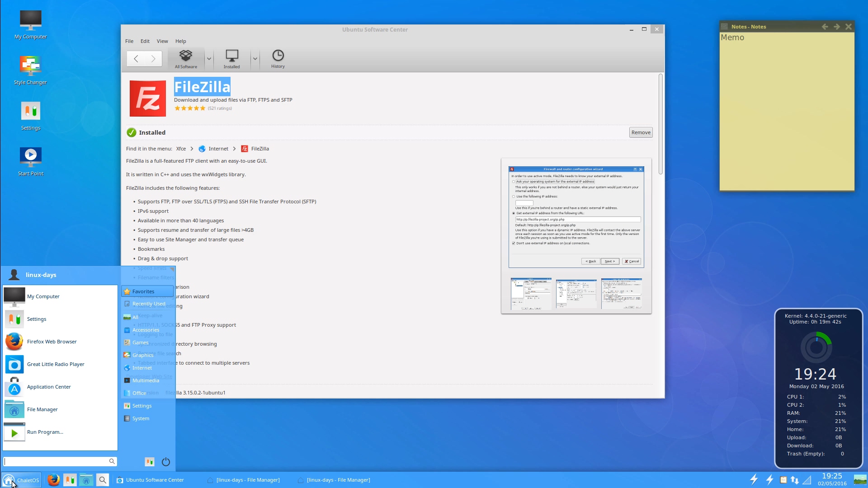Open the File menu

pos(129,41)
